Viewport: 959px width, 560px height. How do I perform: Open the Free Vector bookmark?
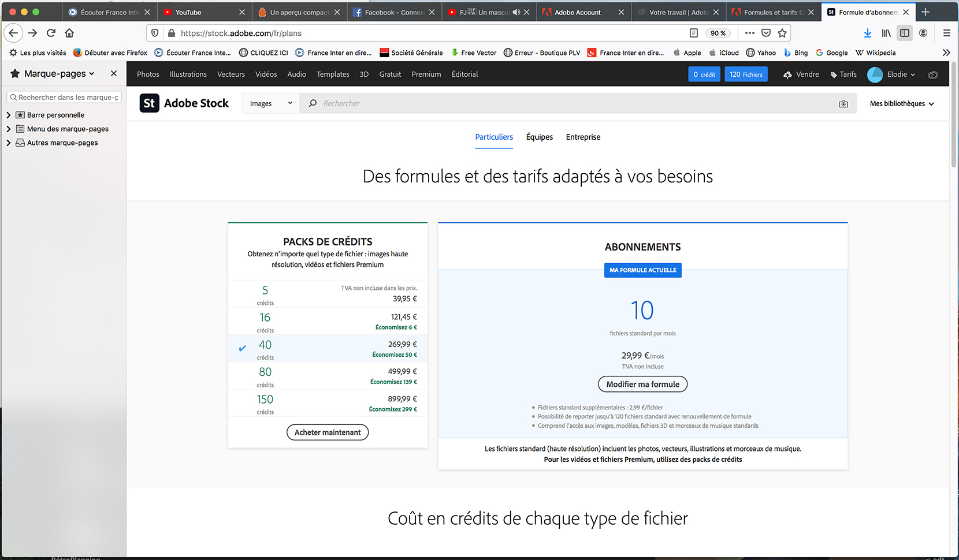tap(474, 53)
